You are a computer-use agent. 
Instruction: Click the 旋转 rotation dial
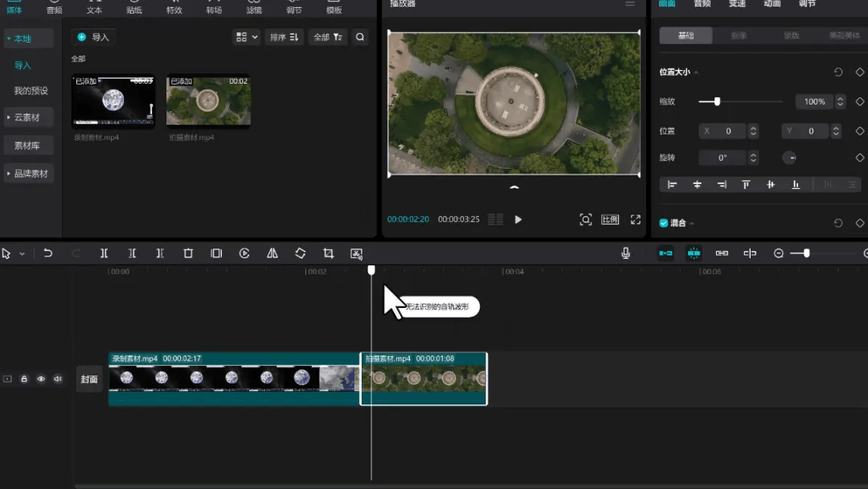point(789,158)
